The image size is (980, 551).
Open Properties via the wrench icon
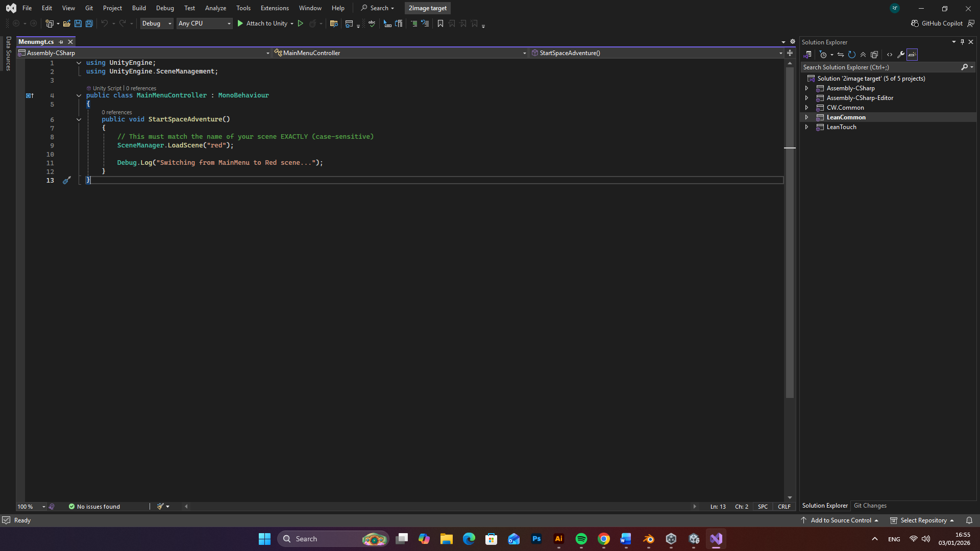tap(901, 55)
